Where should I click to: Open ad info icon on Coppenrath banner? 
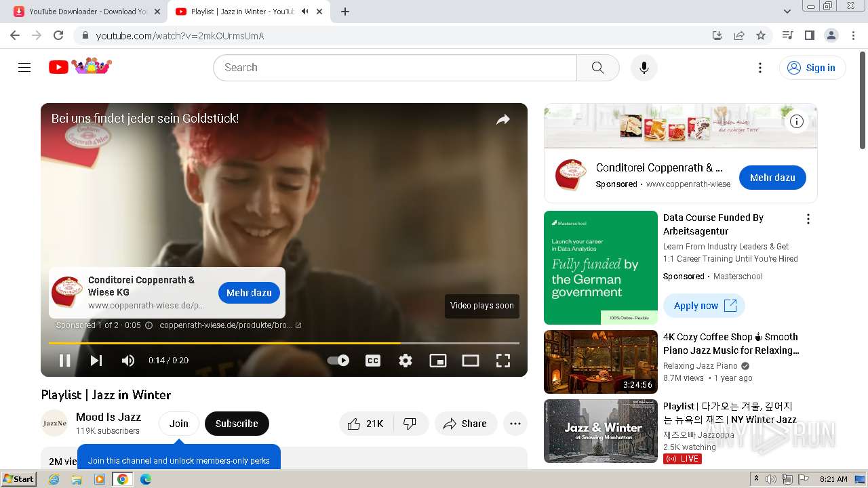tap(797, 121)
